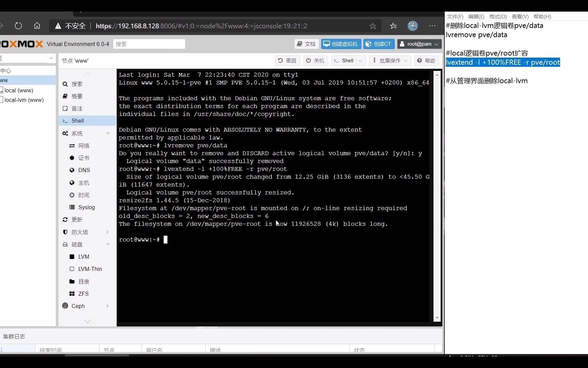Open 批量操作 bulk actions dropdown
The image size is (588, 368).
tap(390, 61)
